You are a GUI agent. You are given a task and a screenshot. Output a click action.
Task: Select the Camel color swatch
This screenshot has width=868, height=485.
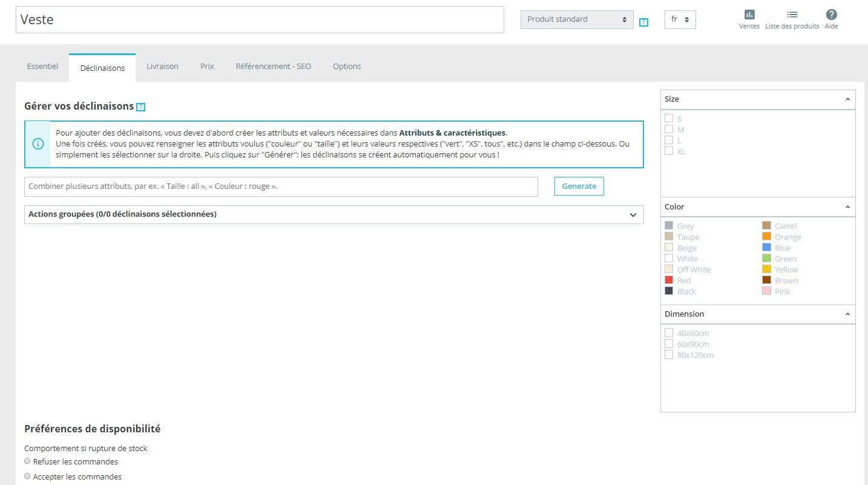coord(766,225)
